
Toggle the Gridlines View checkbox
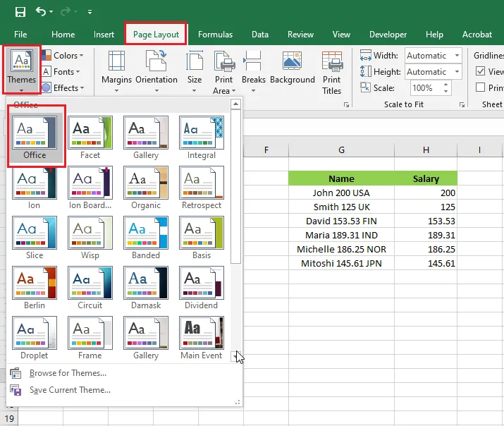point(480,71)
